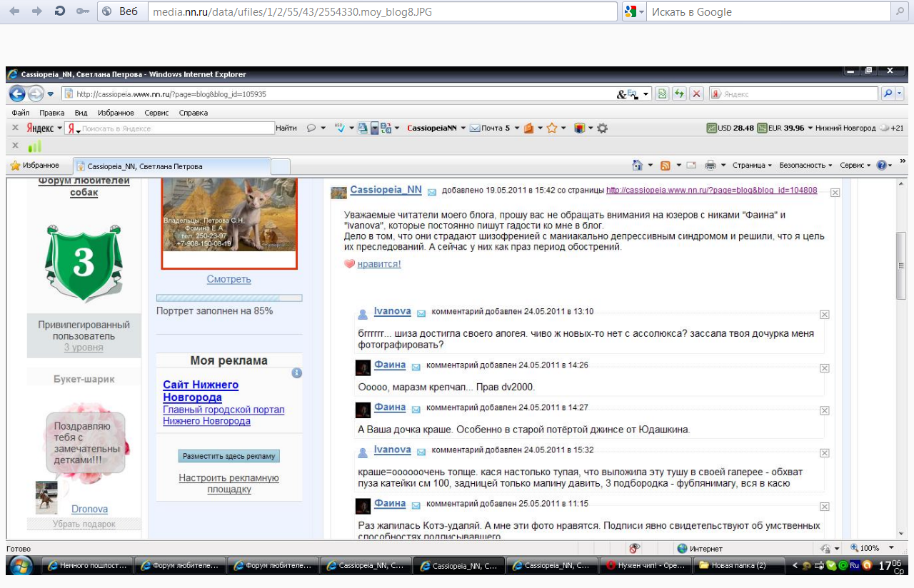Open the Сайт Нижнего Новгорода link

coord(201,391)
